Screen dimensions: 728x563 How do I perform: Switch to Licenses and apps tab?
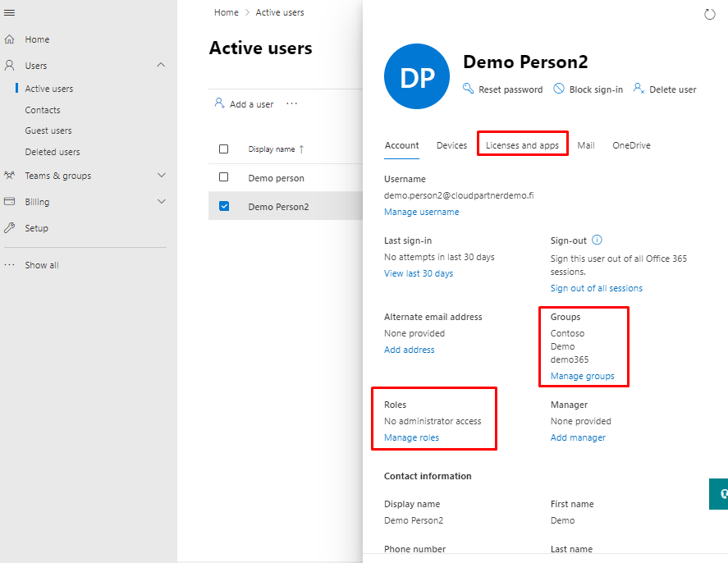tap(522, 145)
